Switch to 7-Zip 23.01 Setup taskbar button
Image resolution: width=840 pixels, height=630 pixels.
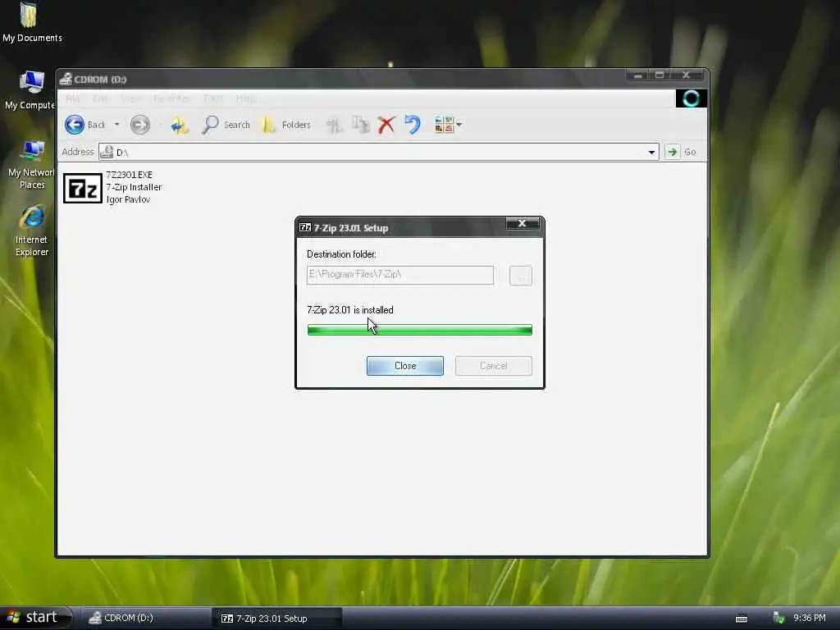coord(276,619)
